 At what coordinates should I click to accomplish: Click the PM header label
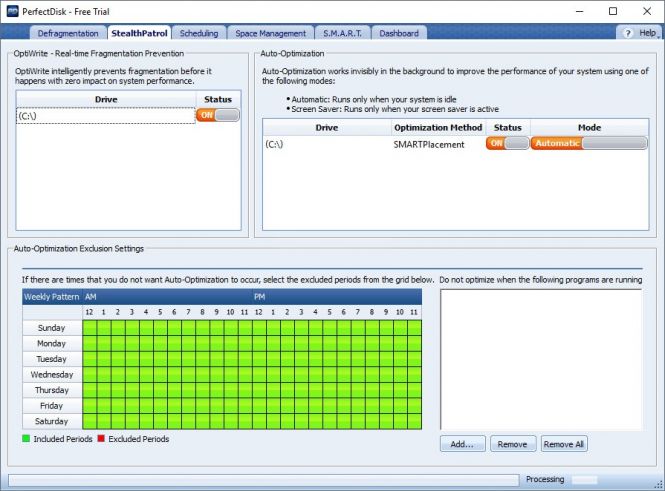[x=260, y=297]
